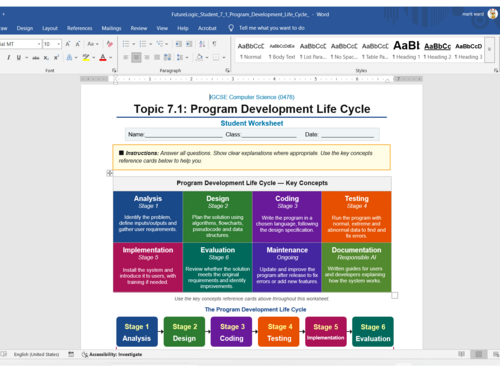Open line and paragraph spacing options
Screen dimensions: 500x375
180,57
